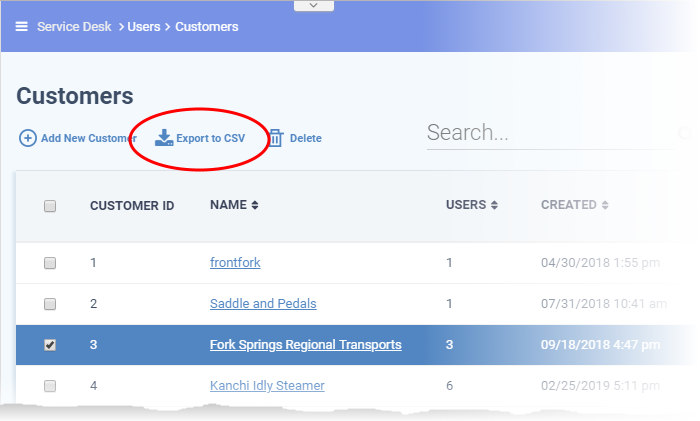Expand the top collapse chevron tab
The height and width of the screenshot is (421, 700).
pos(313,5)
